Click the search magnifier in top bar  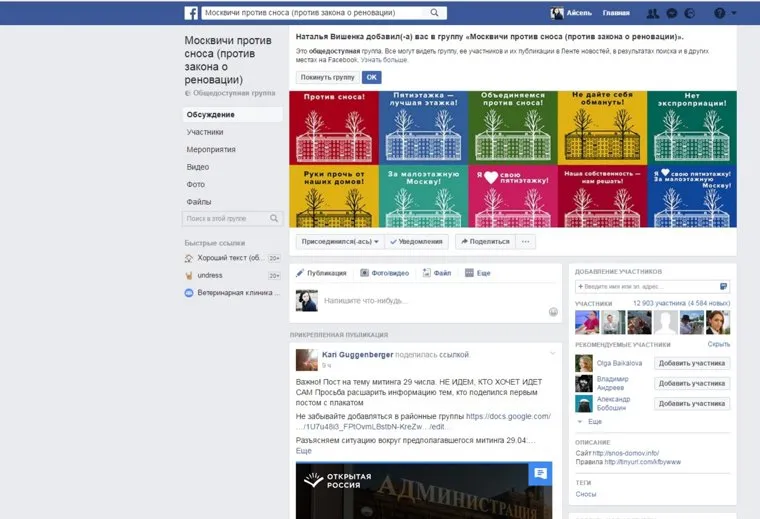(435, 13)
